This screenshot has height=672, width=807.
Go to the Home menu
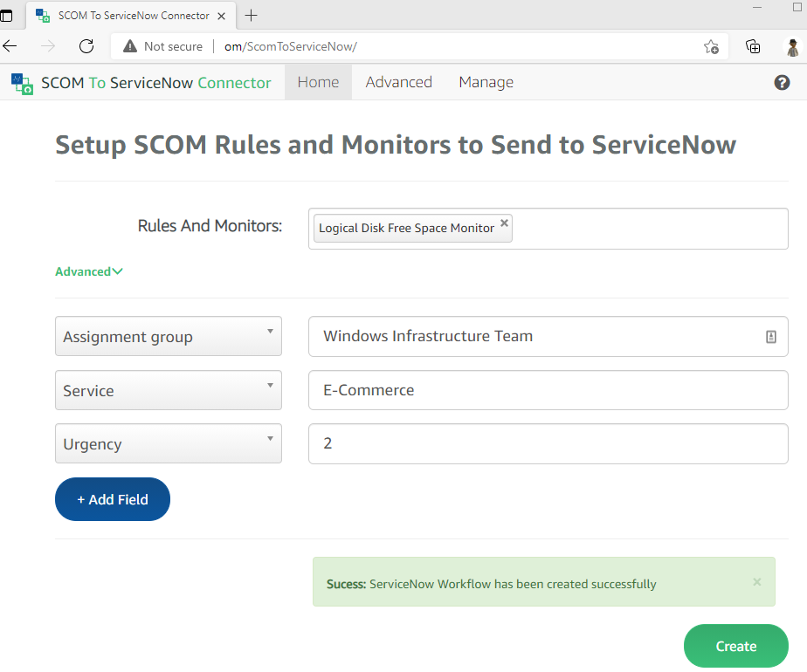click(318, 82)
